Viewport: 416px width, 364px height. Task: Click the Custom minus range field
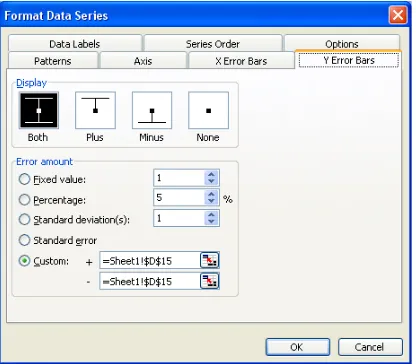[150, 281]
